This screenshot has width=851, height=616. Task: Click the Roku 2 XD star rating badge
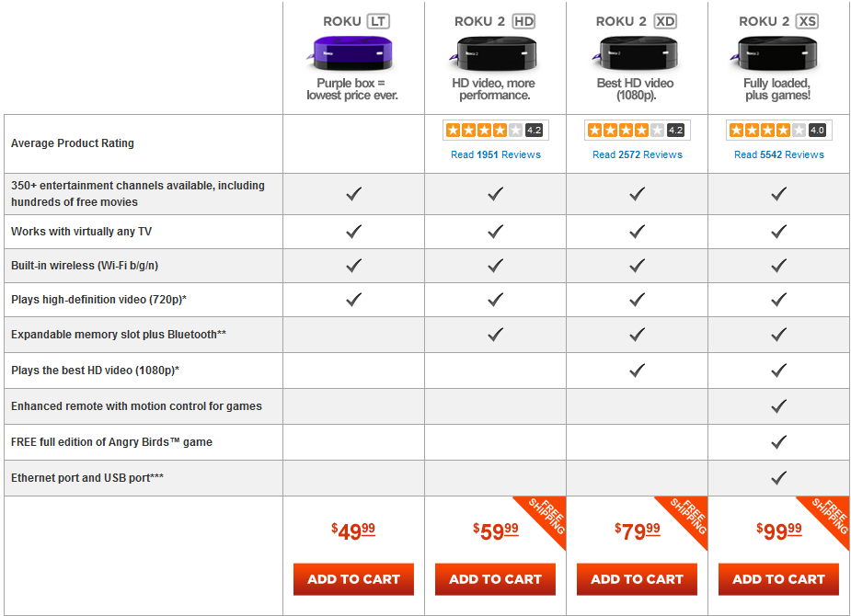pos(638,131)
